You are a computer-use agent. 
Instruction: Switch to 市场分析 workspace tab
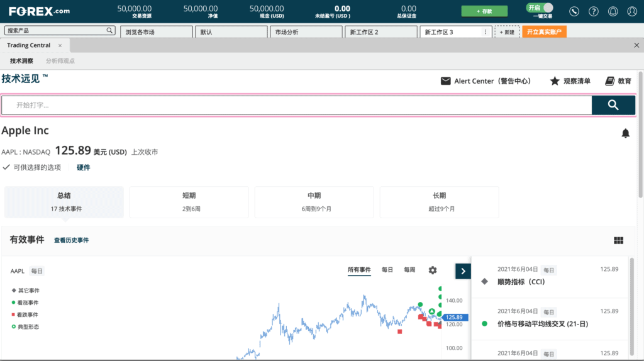[x=306, y=32]
